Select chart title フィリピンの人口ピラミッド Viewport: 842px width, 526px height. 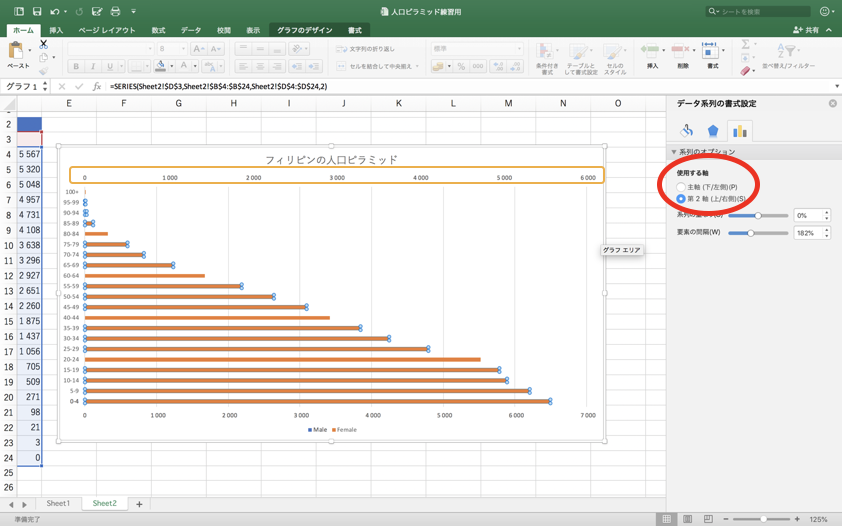click(331, 159)
